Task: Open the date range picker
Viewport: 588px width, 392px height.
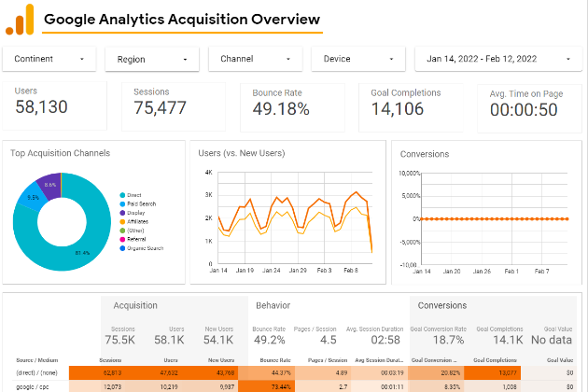Action: click(x=499, y=59)
